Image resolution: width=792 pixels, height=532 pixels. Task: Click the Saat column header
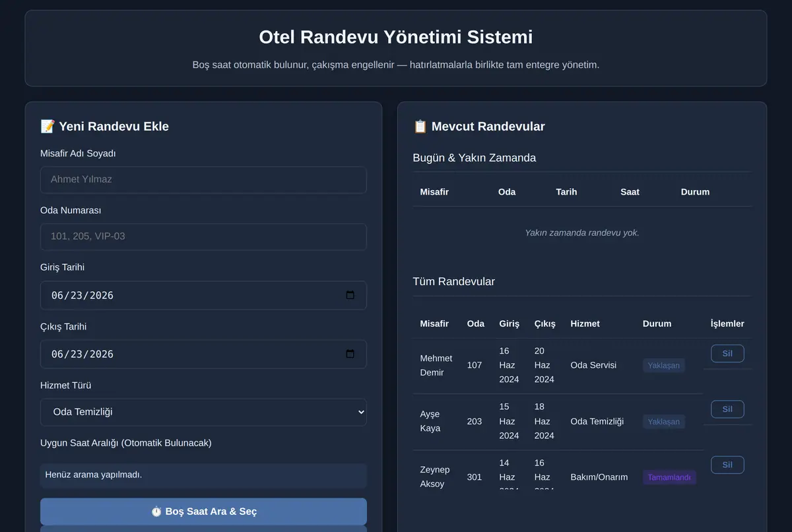[630, 191]
